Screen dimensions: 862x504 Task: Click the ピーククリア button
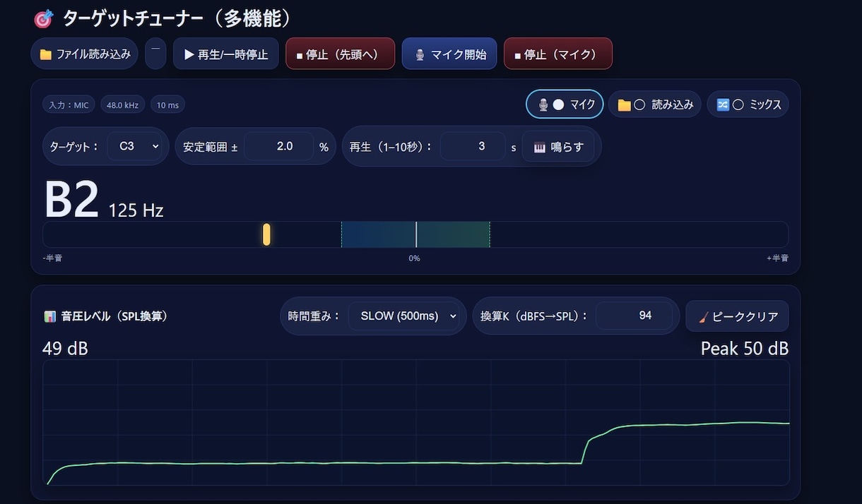pos(737,316)
